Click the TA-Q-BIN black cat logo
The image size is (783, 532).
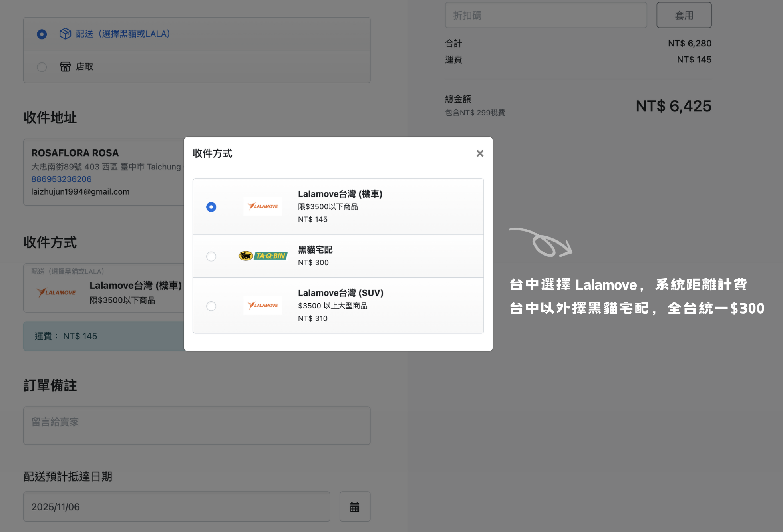[263, 256]
